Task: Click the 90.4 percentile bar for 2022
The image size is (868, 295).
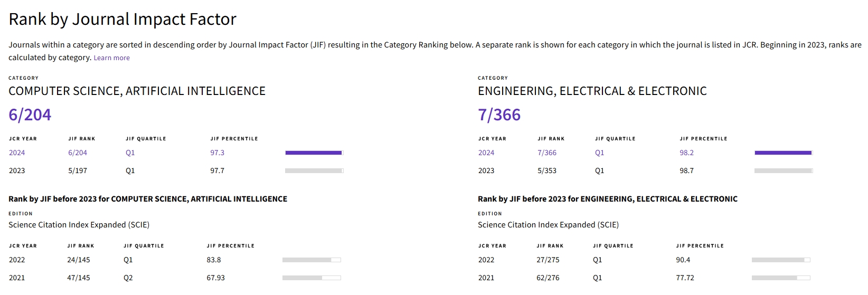Action: pyautogui.click(x=781, y=260)
